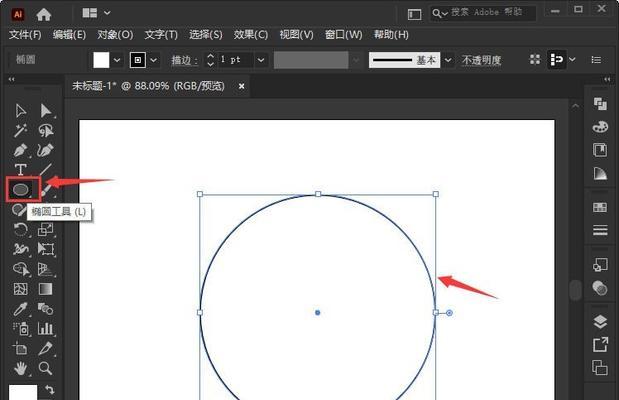Viewport: 619px width, 400px height.
Task: Activate the Type tool
Action: 21,170
